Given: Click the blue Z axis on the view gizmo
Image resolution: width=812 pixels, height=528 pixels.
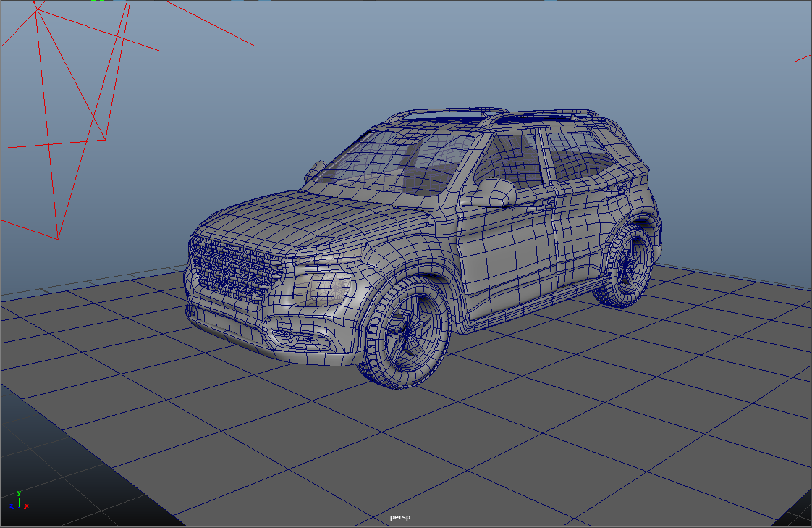Looking at the screenshot, I should click(13, 507).
